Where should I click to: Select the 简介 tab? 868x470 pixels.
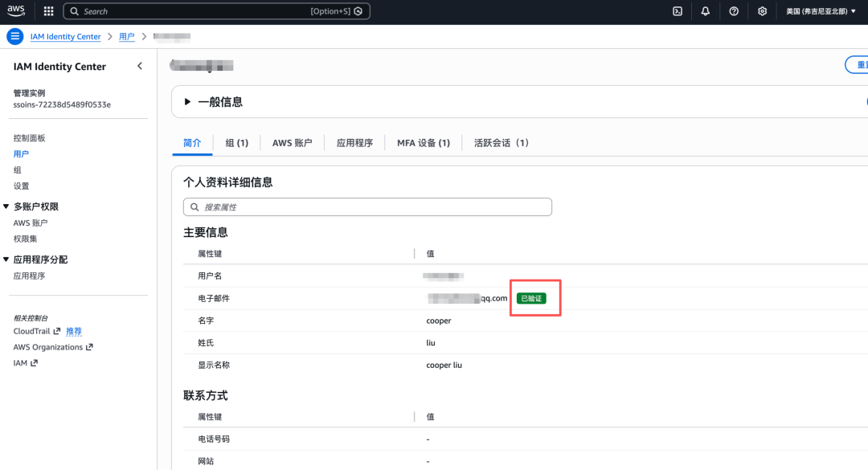tap(192, 143)
